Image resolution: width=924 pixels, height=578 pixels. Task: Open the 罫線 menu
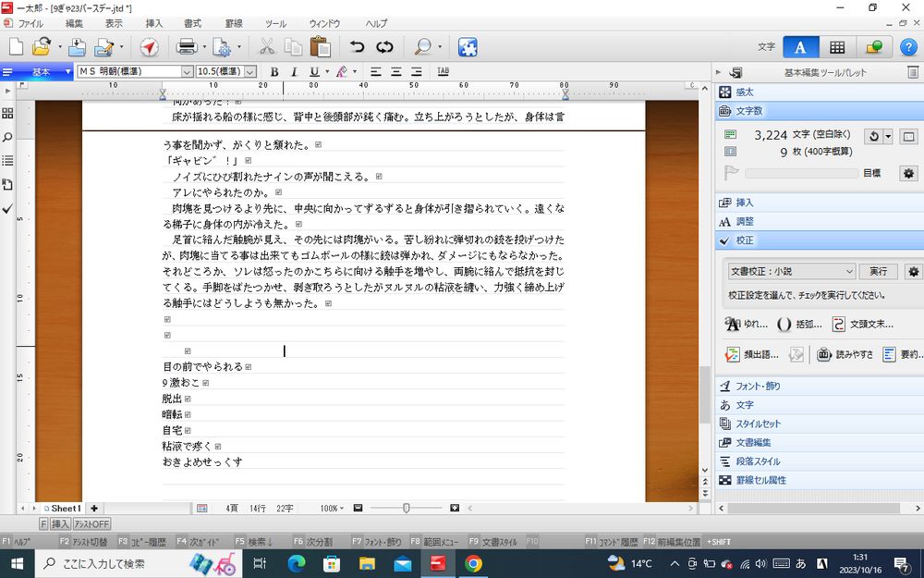[x=234, y=24]
